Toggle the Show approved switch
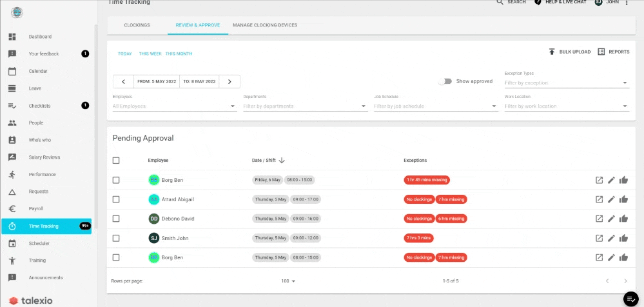Viewport: 644px width, 307px height. [444, 81]
